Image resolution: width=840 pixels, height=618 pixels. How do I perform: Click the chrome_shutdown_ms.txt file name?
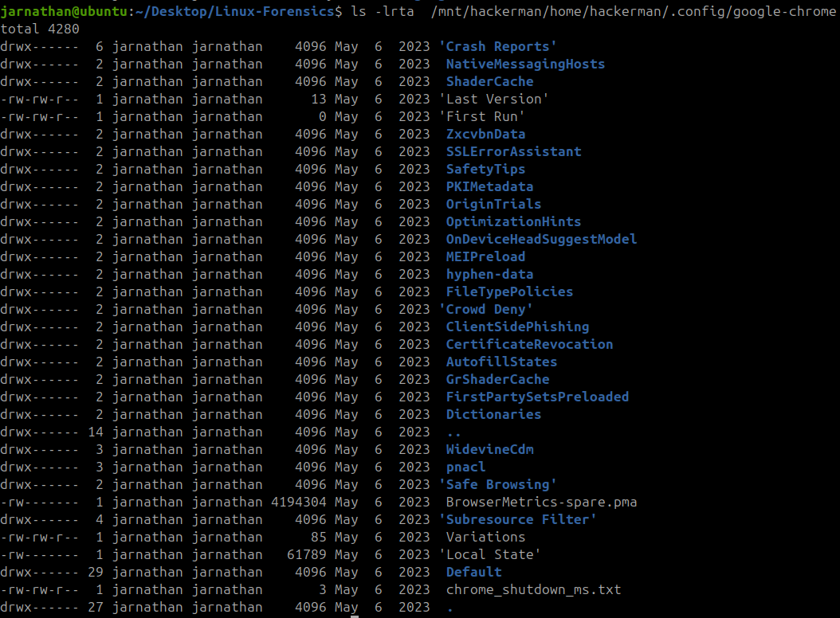pyautogui.click(x=533, y=589)
